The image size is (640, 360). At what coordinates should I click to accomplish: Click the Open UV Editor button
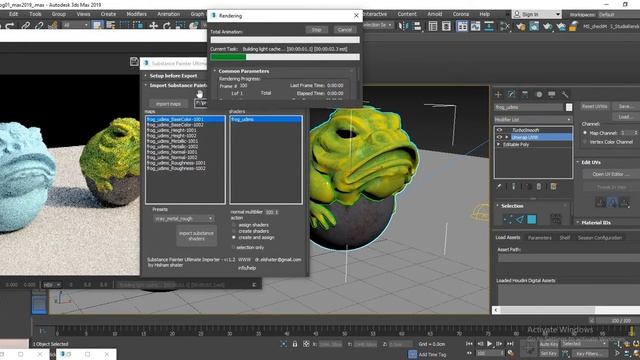[x=611, y=174]
